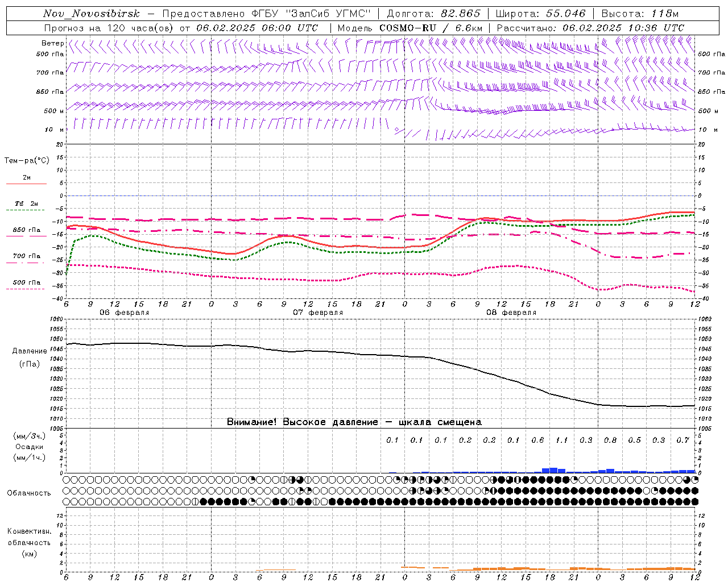This screenshot has width=728, height=582.
Task: Click the Рассчитано 10:36 UTC timestamp
Action: coord(590,28)
